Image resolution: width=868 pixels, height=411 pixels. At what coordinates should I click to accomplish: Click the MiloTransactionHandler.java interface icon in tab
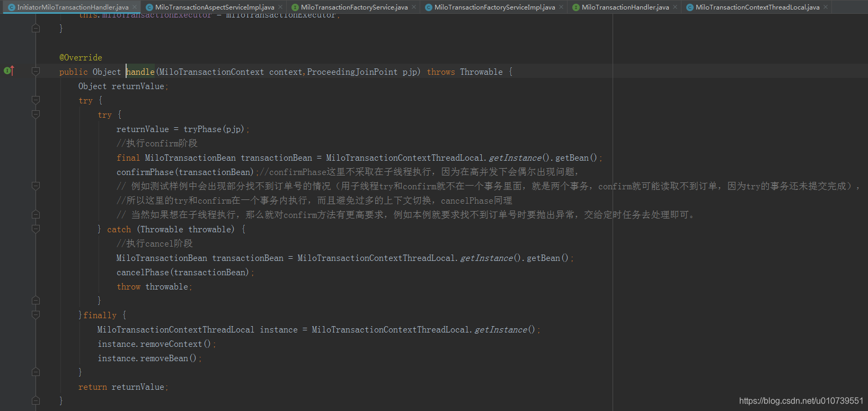pyautogui.click(x=576, y=7)
